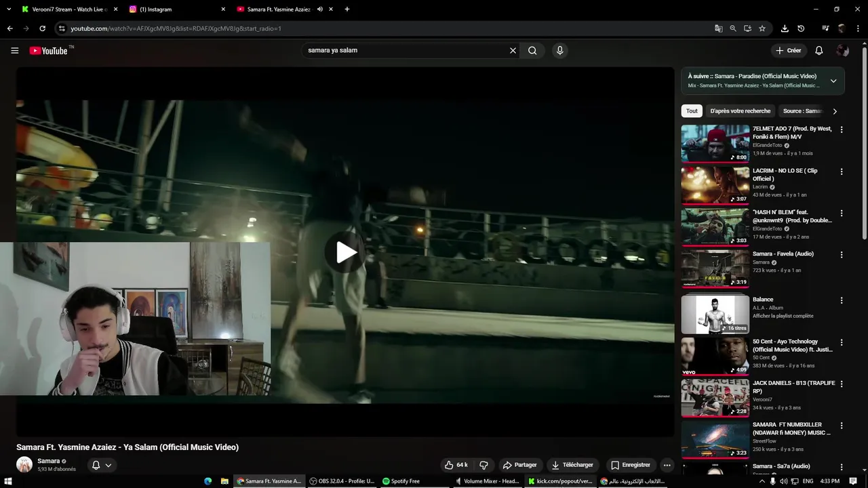Viewport: 868px width, 488px height.
Task: Open Samara channel avatar
Action: point(24,465)
